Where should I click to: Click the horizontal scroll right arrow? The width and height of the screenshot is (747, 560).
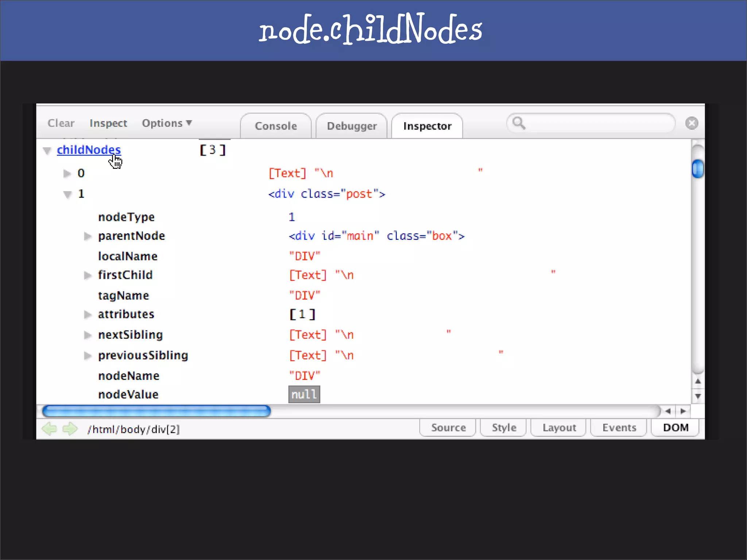click(x=683, y=411)
